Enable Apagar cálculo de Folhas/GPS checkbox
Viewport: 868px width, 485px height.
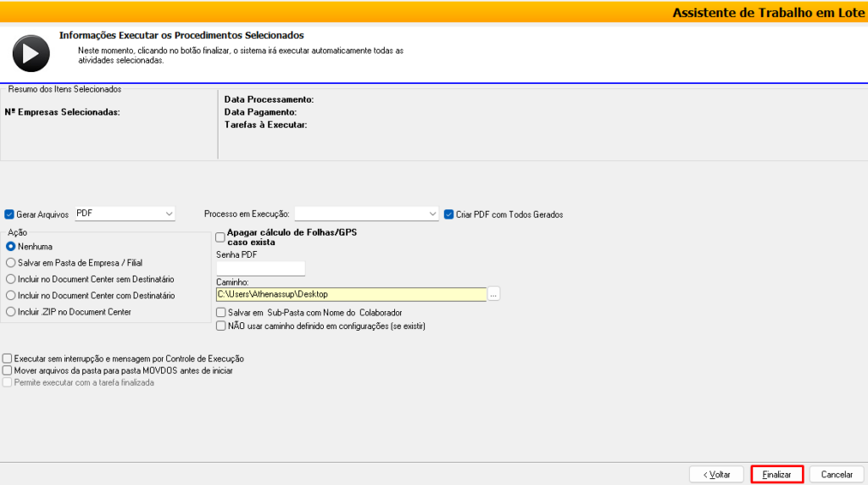[x=221, y=237]
